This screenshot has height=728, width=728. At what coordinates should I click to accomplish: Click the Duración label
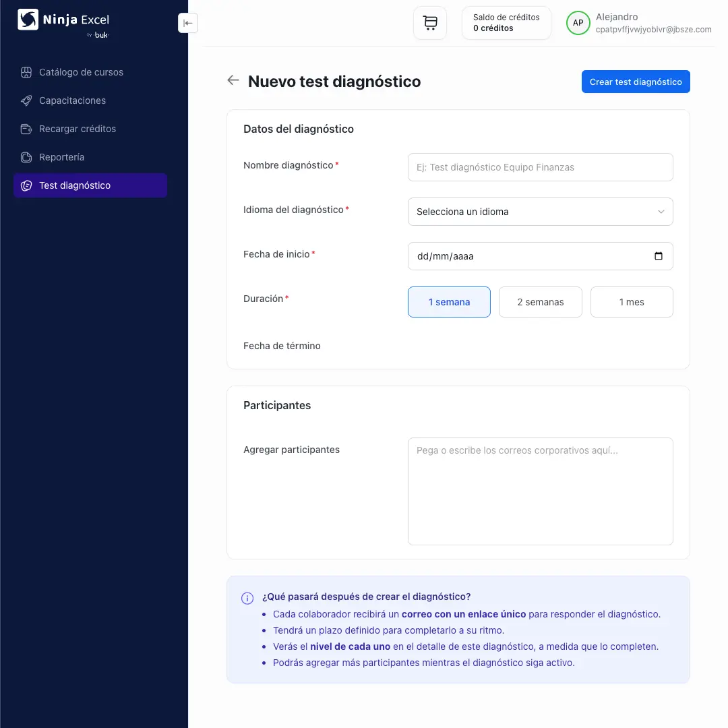[x=264, y=299]
